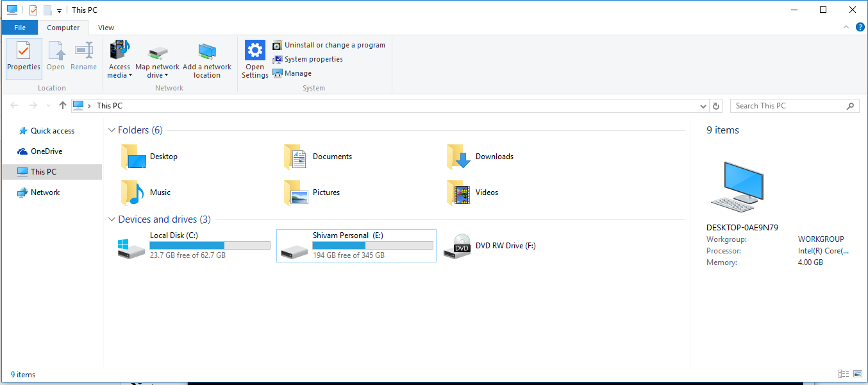Switch to details view in the status bar

pyautogui.click(x=843, y=373)
